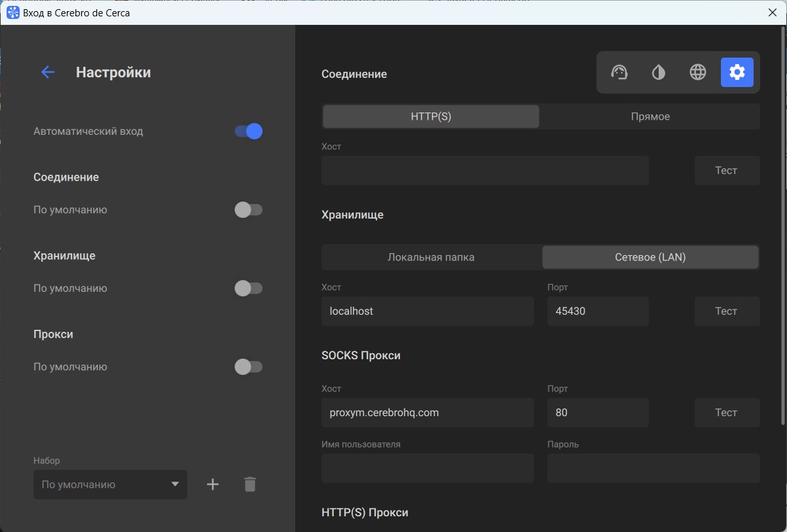
Task: Choose Сетевое (LAN) storage tab
Action: tap(650, 257)
